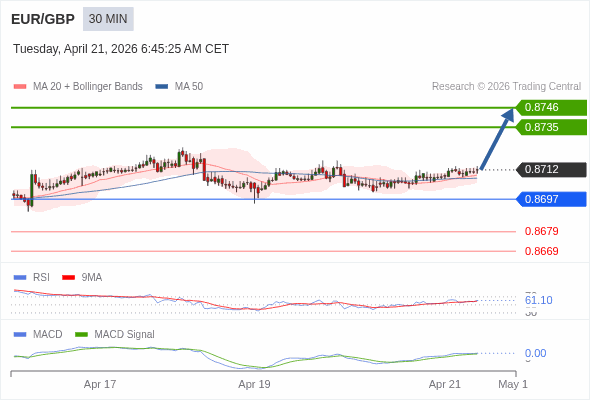Click the RSI legend label

pos(41,278)
